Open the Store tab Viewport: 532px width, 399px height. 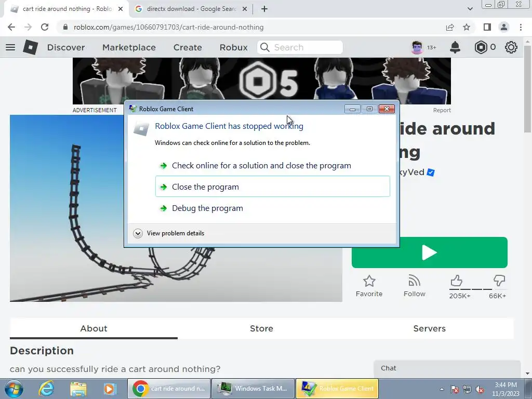click(x=261, y=328)
